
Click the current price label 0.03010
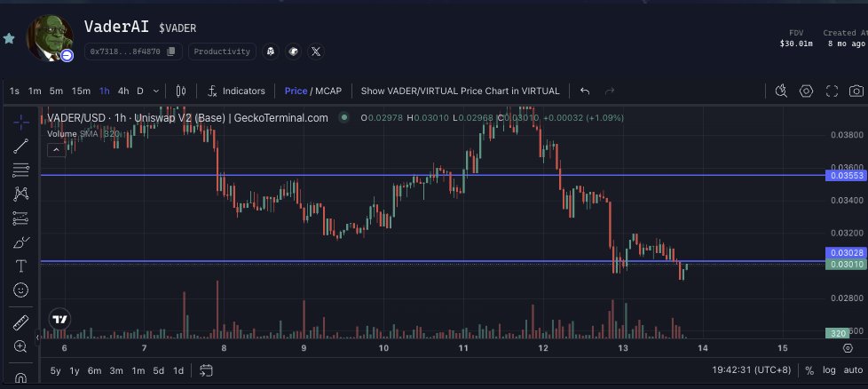(x=846, y=265)
